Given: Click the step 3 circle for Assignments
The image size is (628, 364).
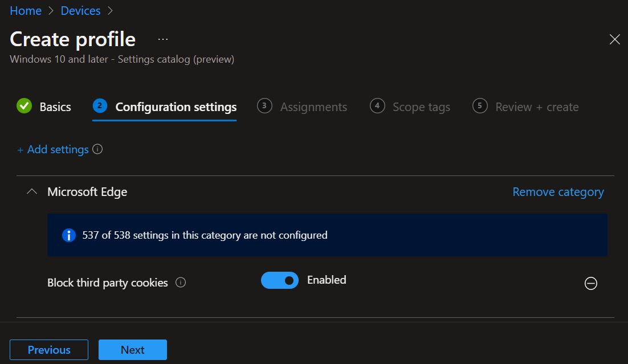Looking at the screenshot, I should coord(264,107).
